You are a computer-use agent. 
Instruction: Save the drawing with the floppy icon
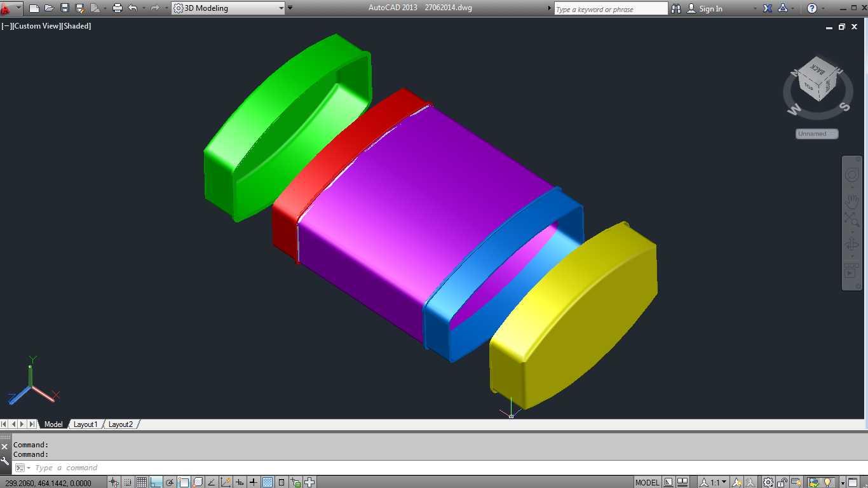[x=64, y=8]
